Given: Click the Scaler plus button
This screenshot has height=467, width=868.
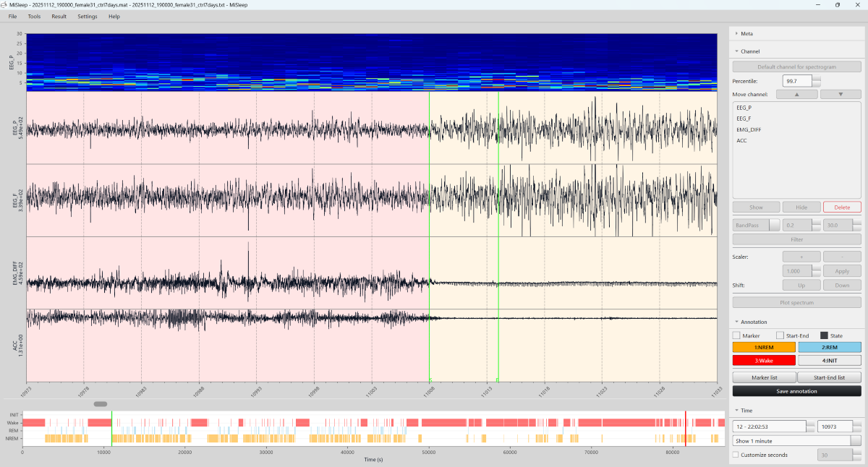Looking at the screenshot, I should click(x=801, y=257).
